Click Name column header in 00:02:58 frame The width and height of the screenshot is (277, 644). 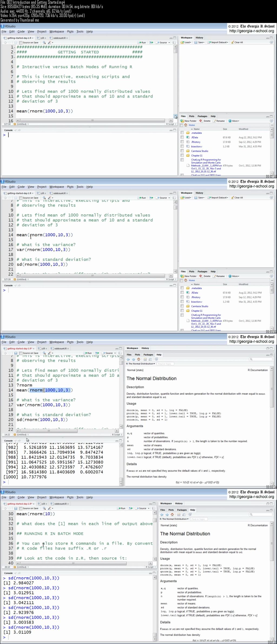pos(197,129)
